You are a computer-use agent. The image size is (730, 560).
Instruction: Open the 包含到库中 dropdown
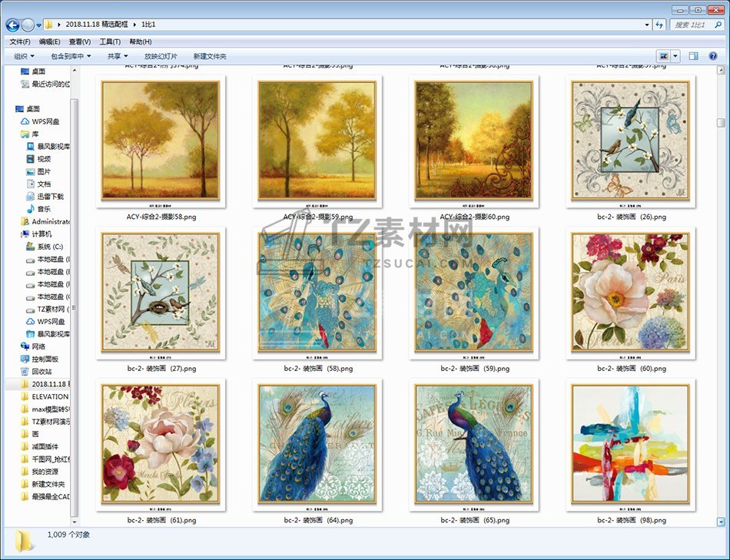click(71, 56)
